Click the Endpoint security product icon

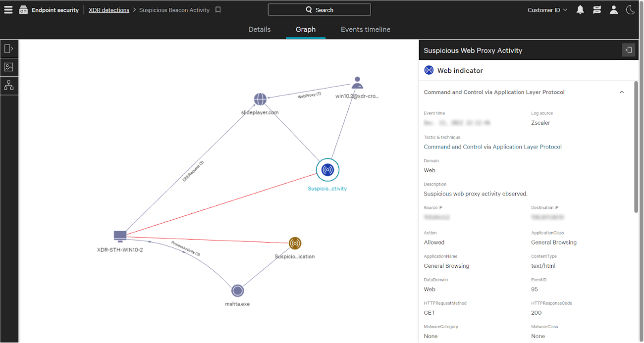point(23,9)
